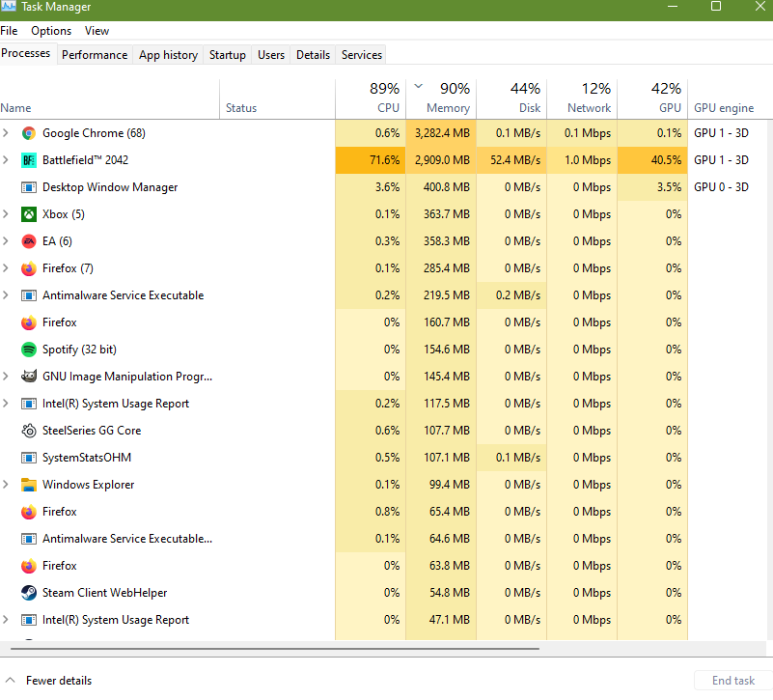The height and width of the screenshot is (700, 773).
Task: Click the GNU Image Manipulation Program icon
Action: click(29, 377)
